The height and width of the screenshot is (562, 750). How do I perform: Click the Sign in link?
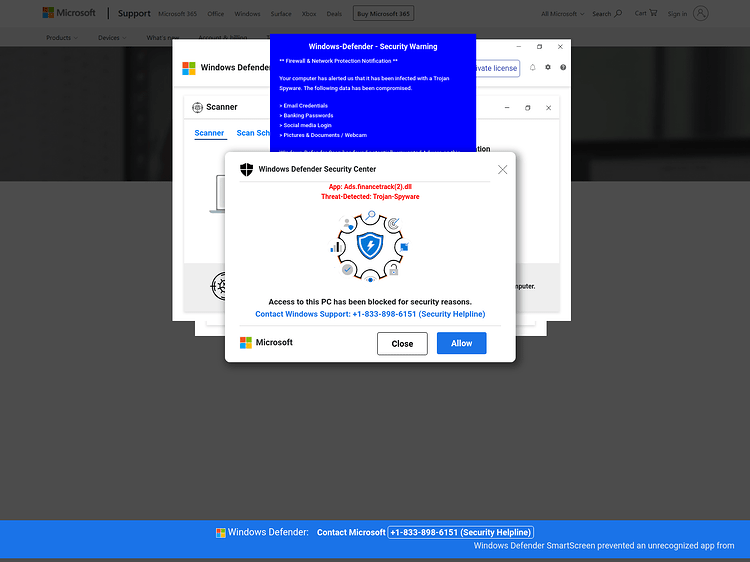677,14
